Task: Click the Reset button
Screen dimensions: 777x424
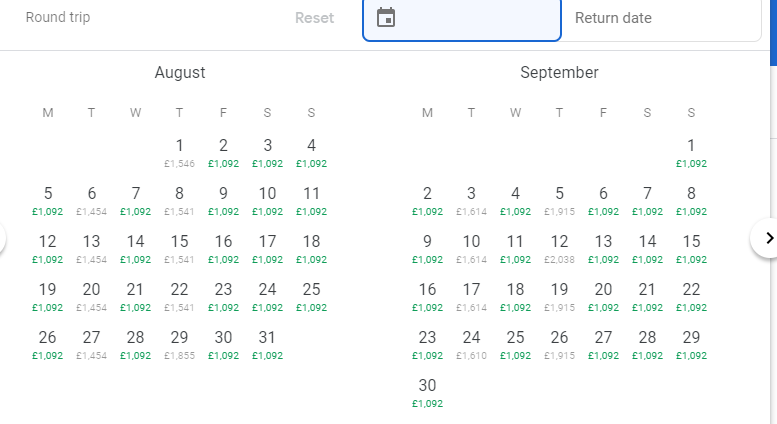Action: pos(315,18)
